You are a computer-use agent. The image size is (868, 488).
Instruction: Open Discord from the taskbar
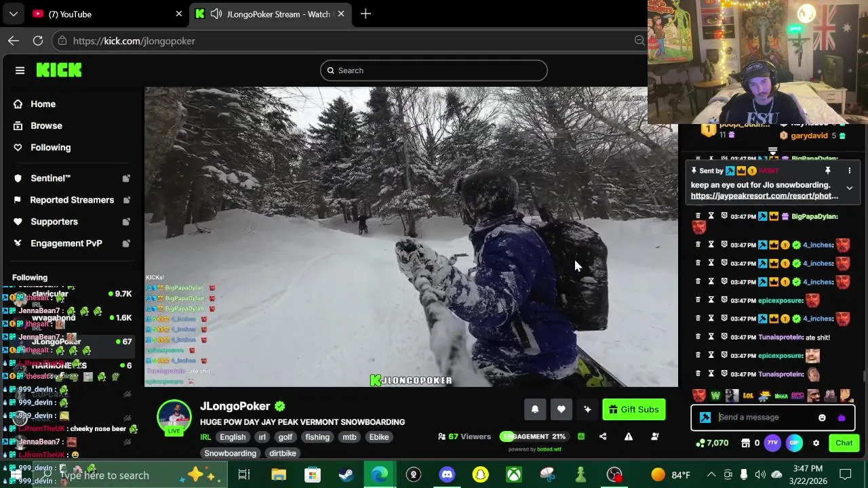447,474
